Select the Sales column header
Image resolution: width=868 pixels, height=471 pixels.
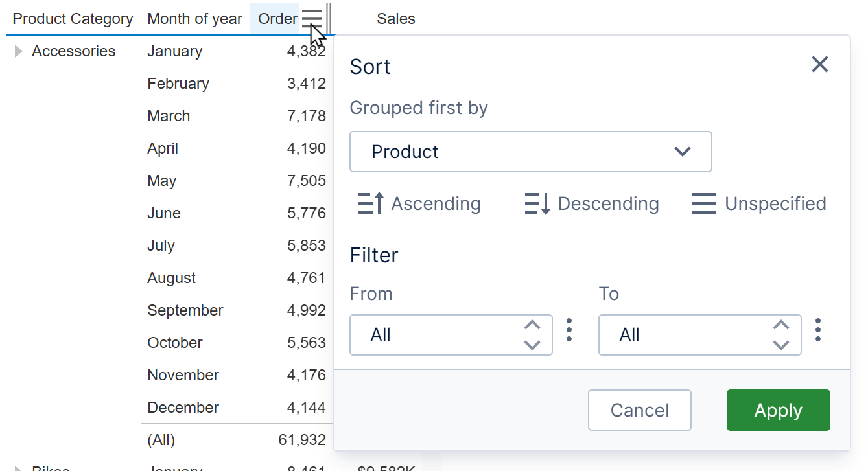point(395,18)
